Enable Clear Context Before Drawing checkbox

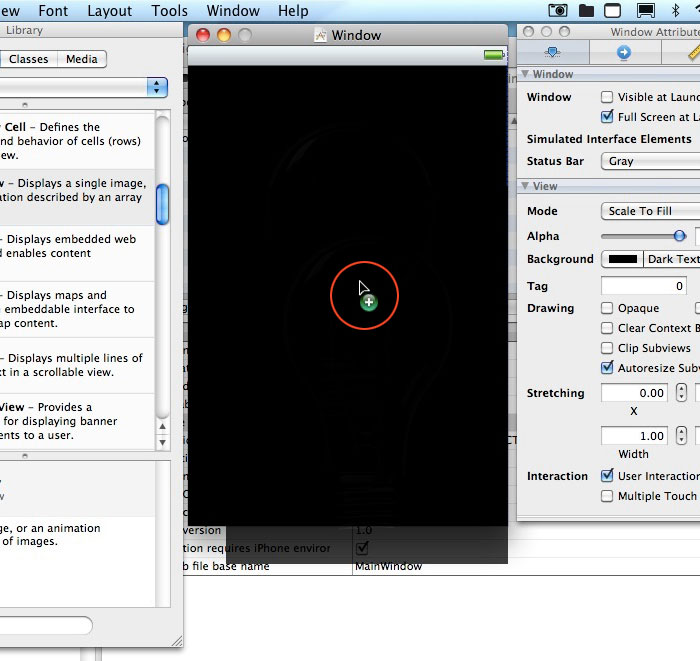[607, 328]
